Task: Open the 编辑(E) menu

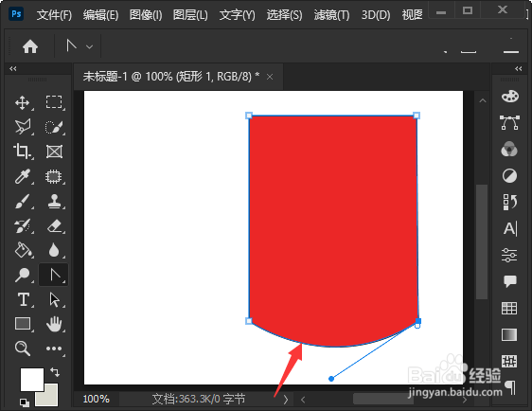Action: pyautogui.click(x=100, y=15)
